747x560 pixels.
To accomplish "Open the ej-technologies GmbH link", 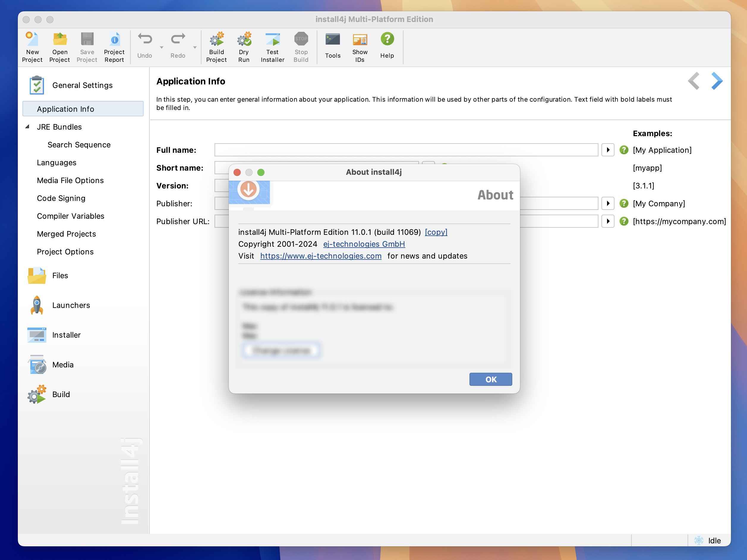I will click(x=364, y=244).
